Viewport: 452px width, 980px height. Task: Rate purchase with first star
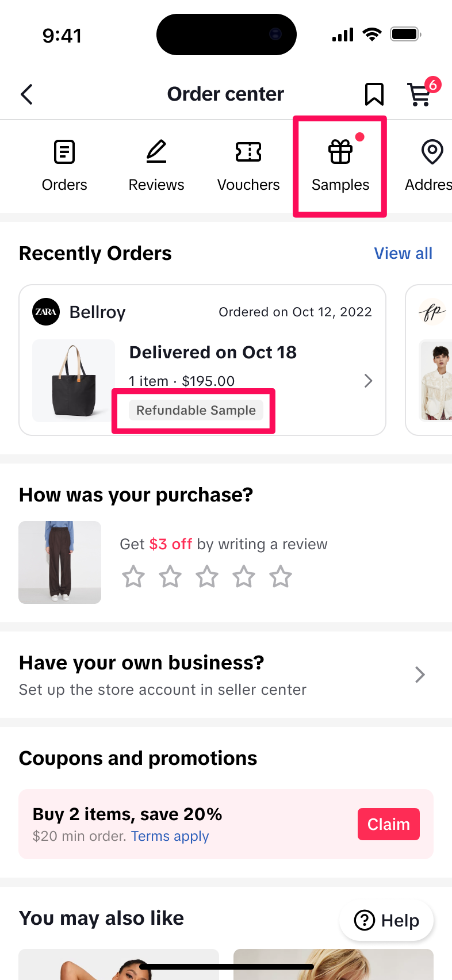pyautogui.click(x=133, y=576)
